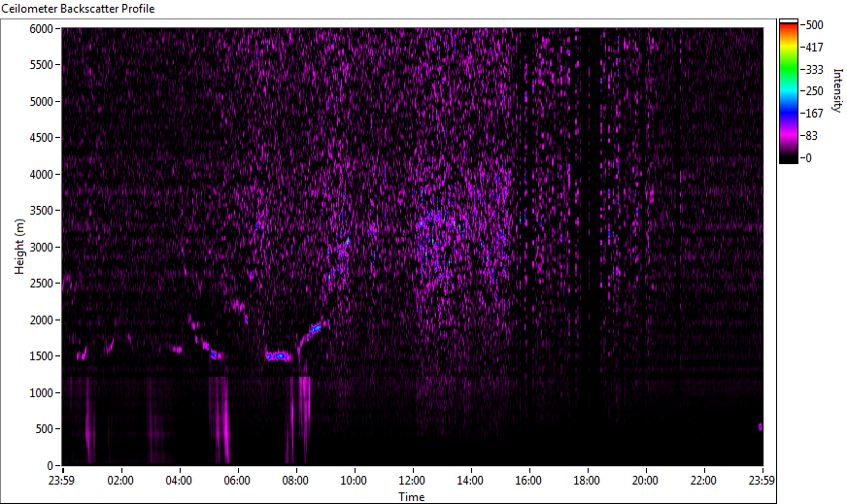
Task: Select the 1500 height axis label
Action: click(41, 357)
